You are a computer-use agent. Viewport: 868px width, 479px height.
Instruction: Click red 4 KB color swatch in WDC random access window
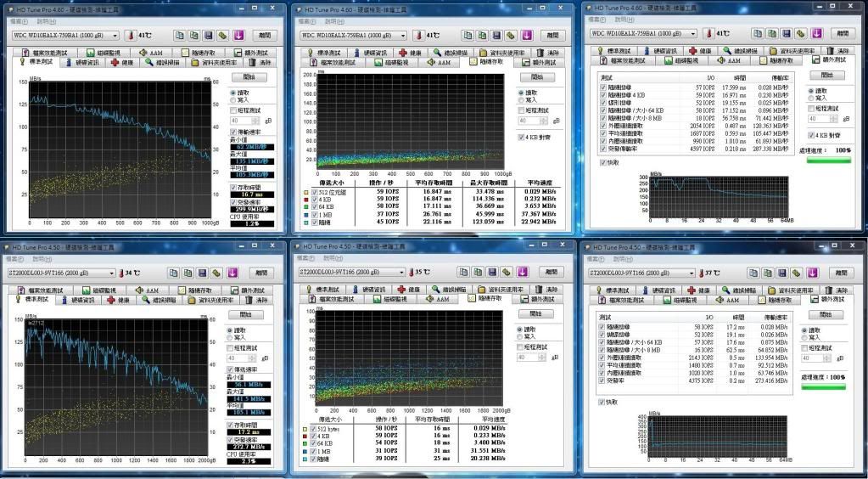pyautogui.click(x=305, y=199)
